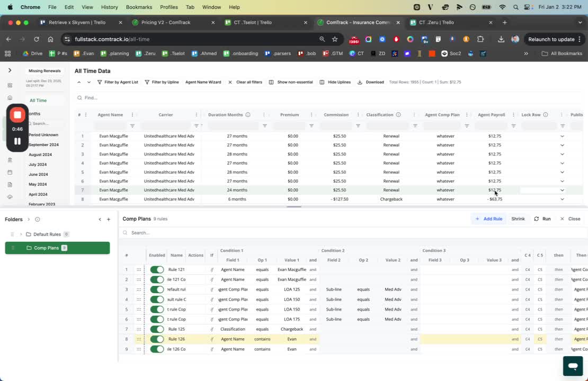Viewport: 588px width, 381px height.
Task: Reload the current Chrome page
Action: [37, 39]
